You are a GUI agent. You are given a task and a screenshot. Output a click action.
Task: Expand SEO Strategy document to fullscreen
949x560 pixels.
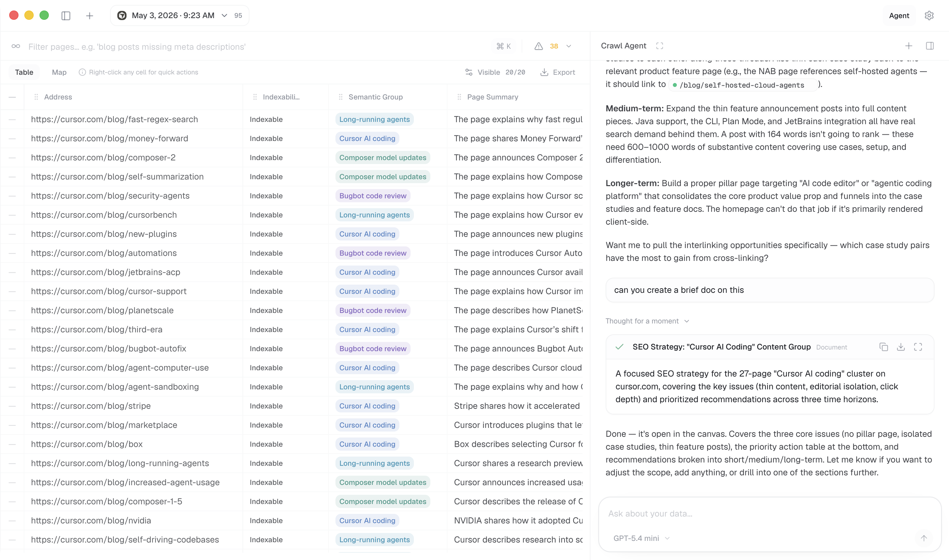pos(918,347)
